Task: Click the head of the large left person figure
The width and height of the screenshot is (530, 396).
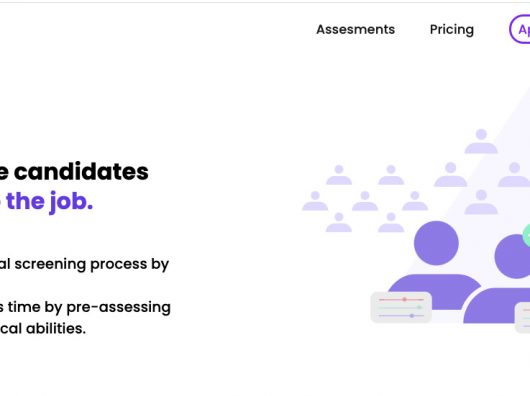Action: pos(436,243)
